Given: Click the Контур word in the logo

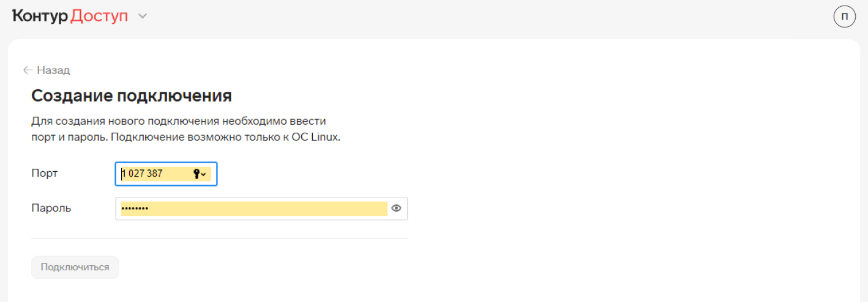Looking at the screenshot, I should [40, 16].
